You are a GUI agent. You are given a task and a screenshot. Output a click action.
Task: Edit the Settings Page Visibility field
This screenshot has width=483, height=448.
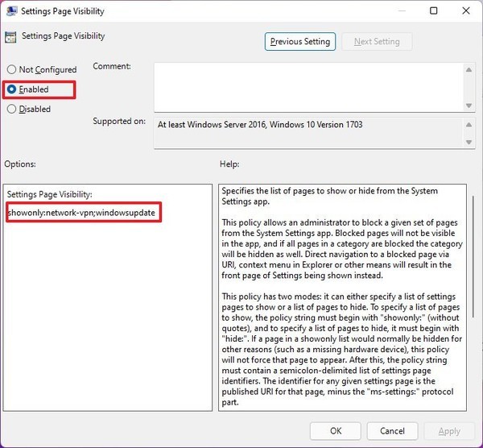point(84,213)
